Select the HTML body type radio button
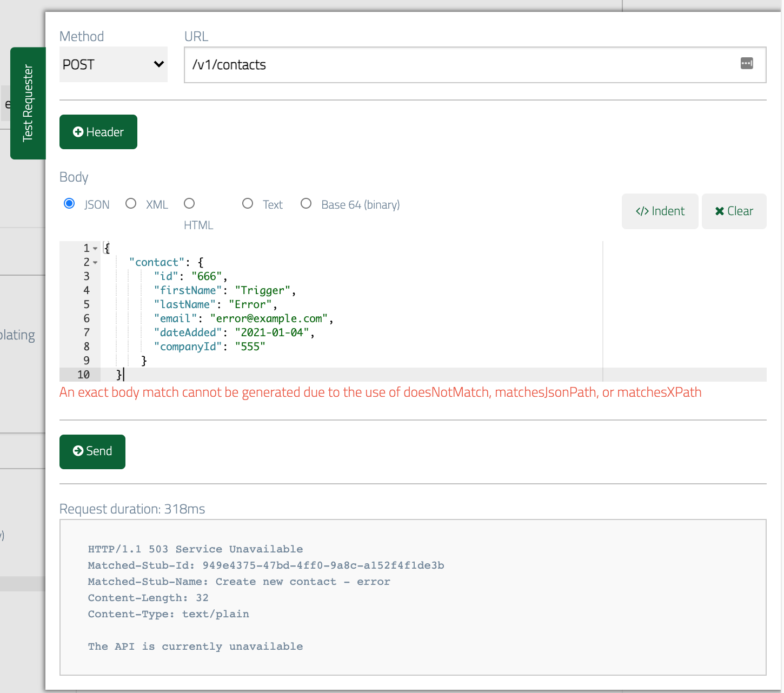 click(189, 204)
